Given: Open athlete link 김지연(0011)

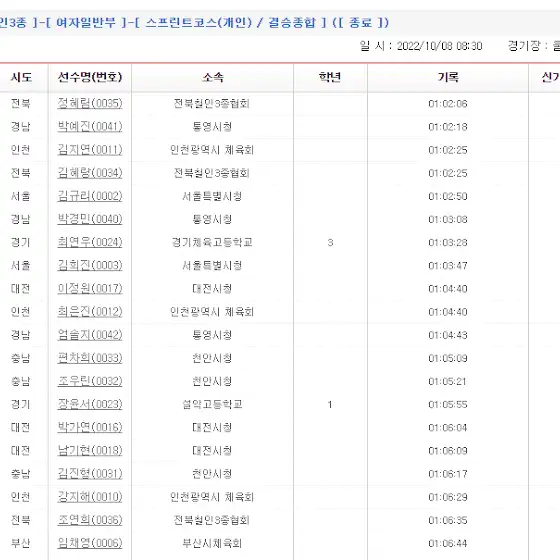Looking at the screenshot, I should tap(90, 150).
